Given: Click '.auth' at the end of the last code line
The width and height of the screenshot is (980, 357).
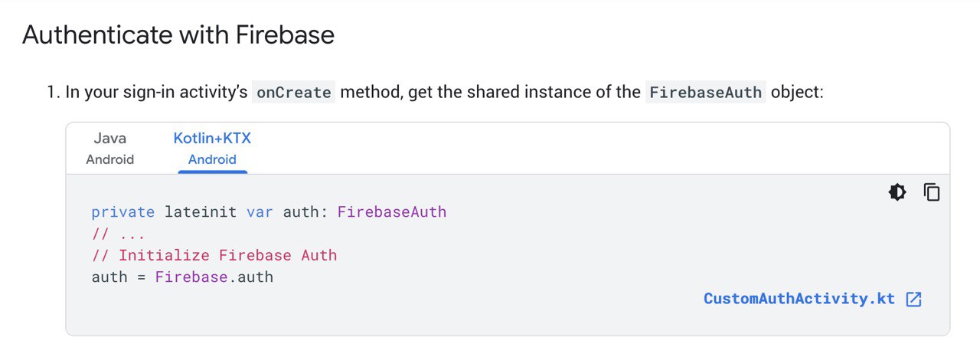Looking at the screenshot, I should coord(251,277).
